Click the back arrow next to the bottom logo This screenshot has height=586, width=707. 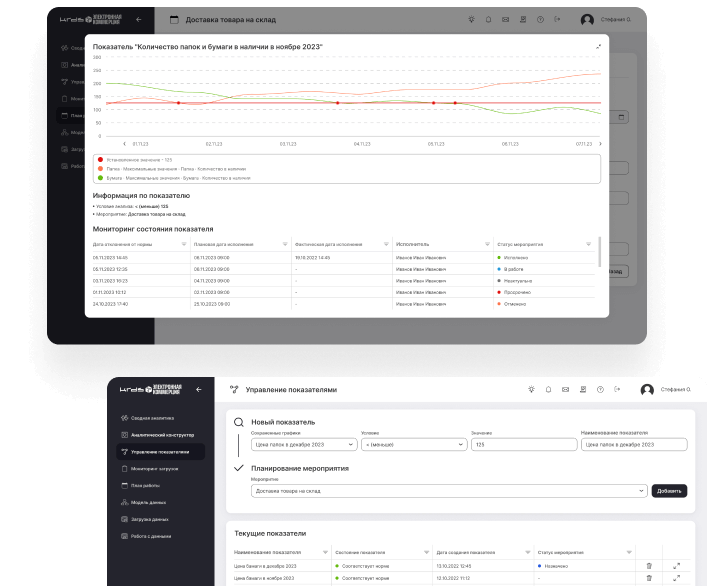click(198, 389)
